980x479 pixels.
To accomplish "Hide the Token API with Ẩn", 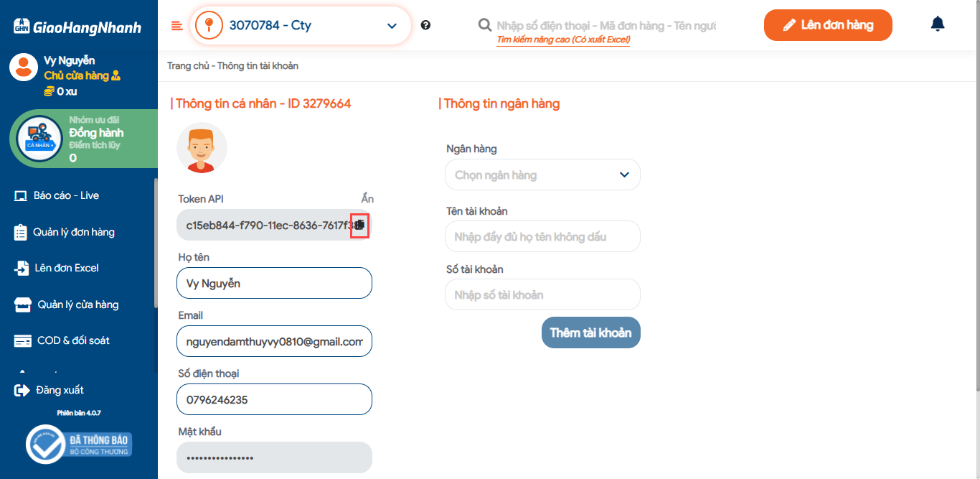I will 367,199.
